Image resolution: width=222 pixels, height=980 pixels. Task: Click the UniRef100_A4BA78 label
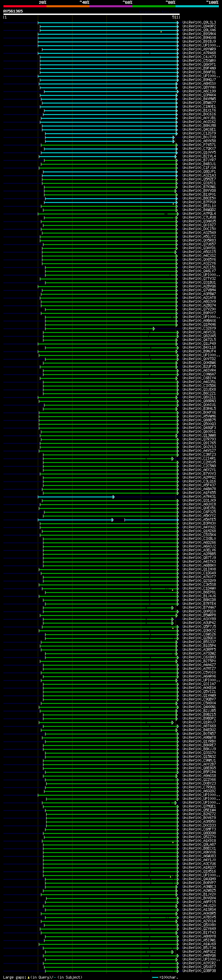point(199,489)
